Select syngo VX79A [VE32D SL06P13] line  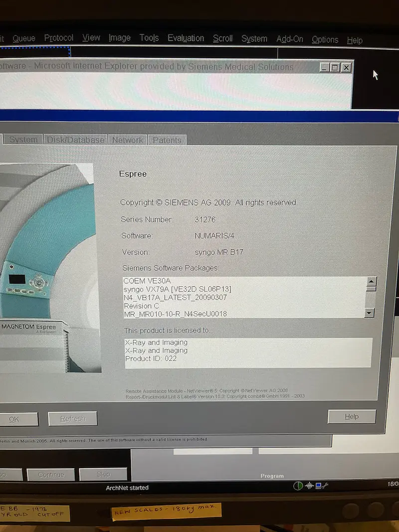click(x=178, y=289)
